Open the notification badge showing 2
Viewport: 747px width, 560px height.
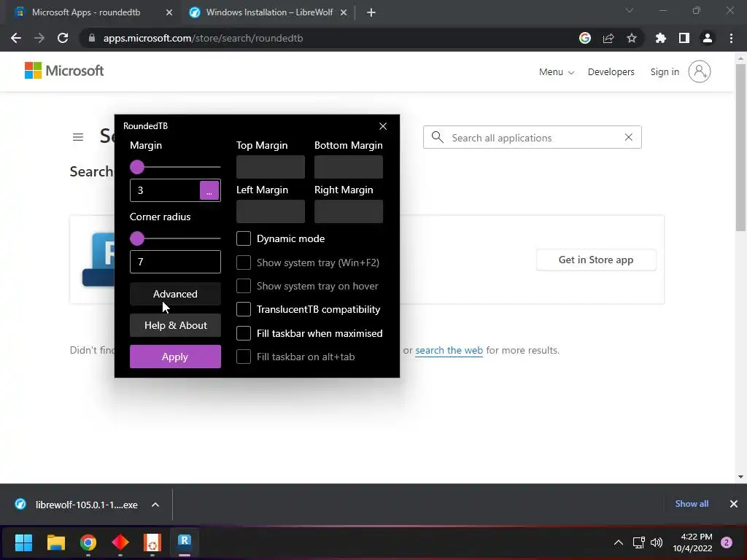(x=727, y=542)
